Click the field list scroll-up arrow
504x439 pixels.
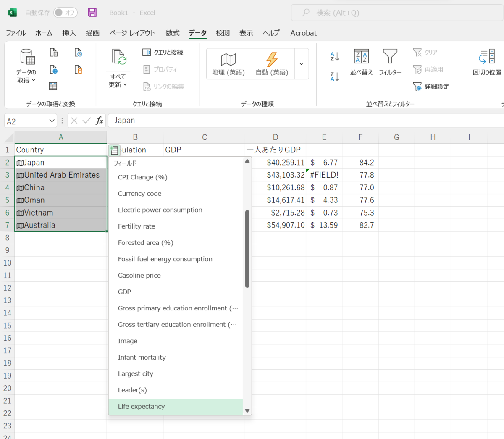[247, 161]
